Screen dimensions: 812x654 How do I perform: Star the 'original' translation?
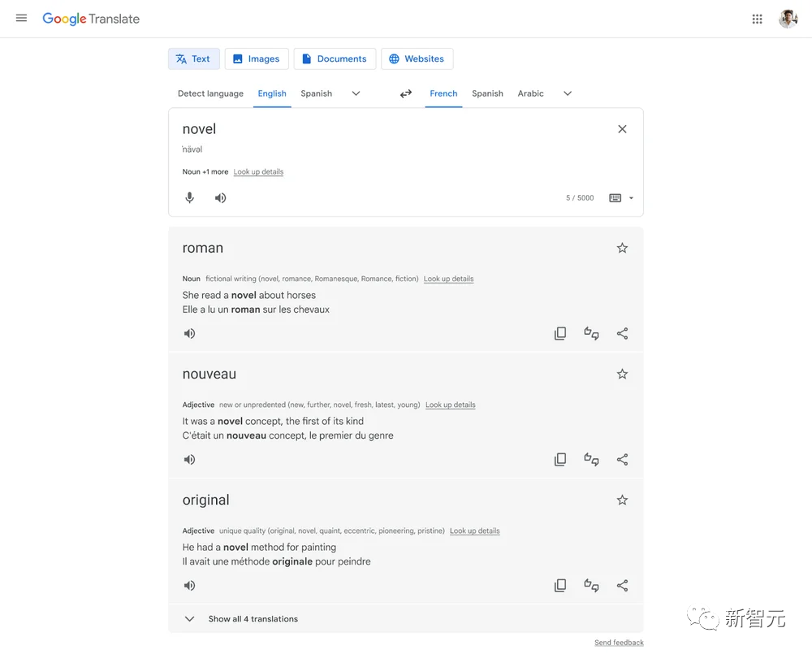pos(622,500)
